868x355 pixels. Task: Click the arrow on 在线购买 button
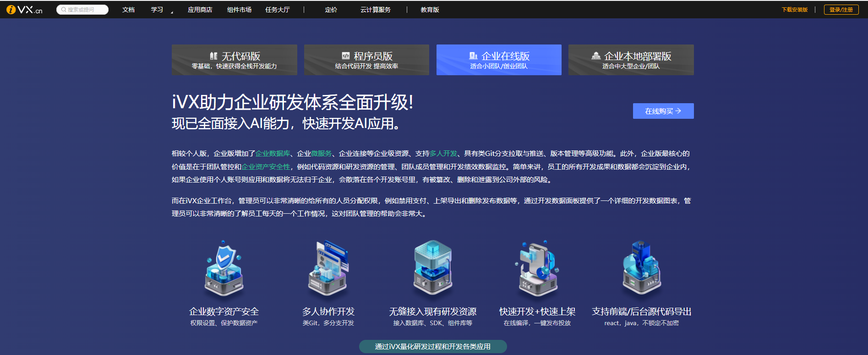pyautogui.click(x=678, y=111)
